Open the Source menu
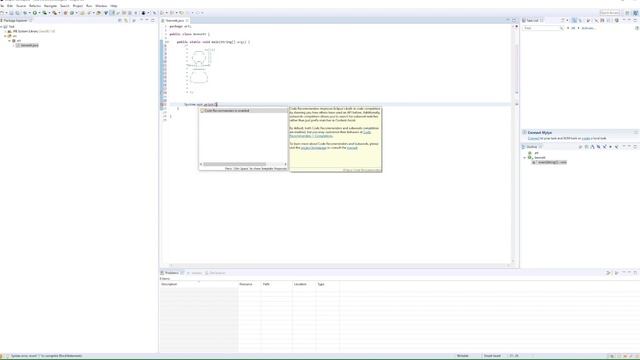 pos(21,6)
